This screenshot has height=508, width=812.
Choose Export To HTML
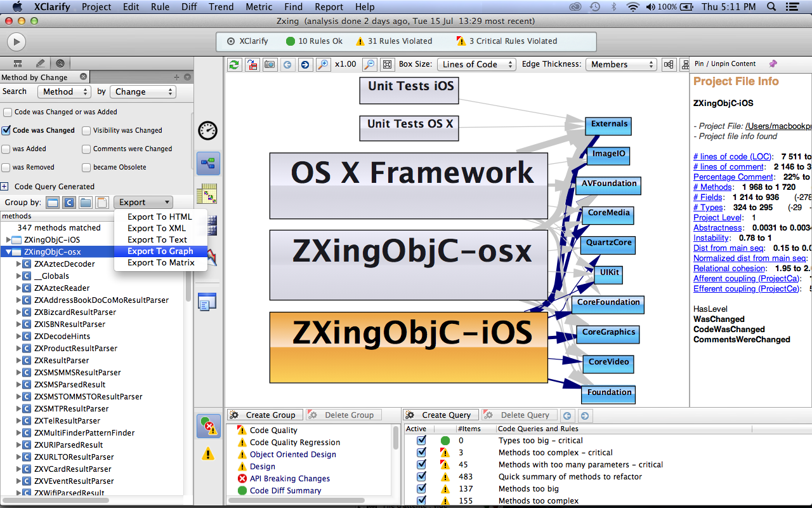(x=160, y=217)
